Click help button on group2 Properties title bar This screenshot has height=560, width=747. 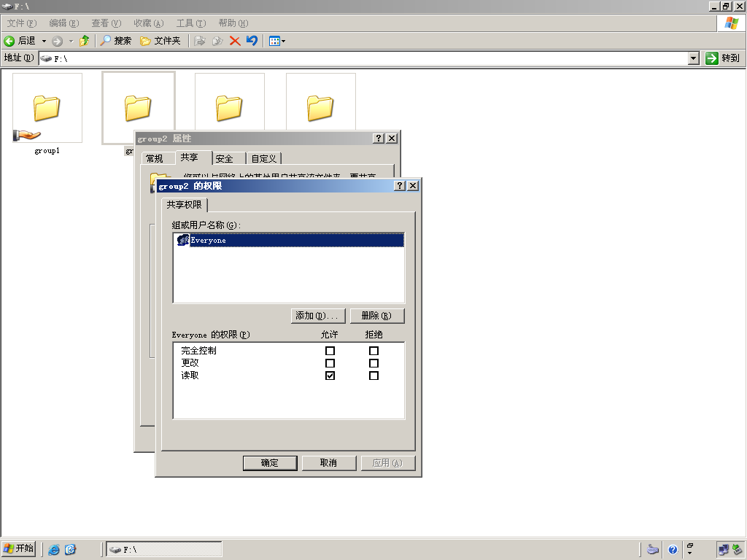click(x=379, y=138)
